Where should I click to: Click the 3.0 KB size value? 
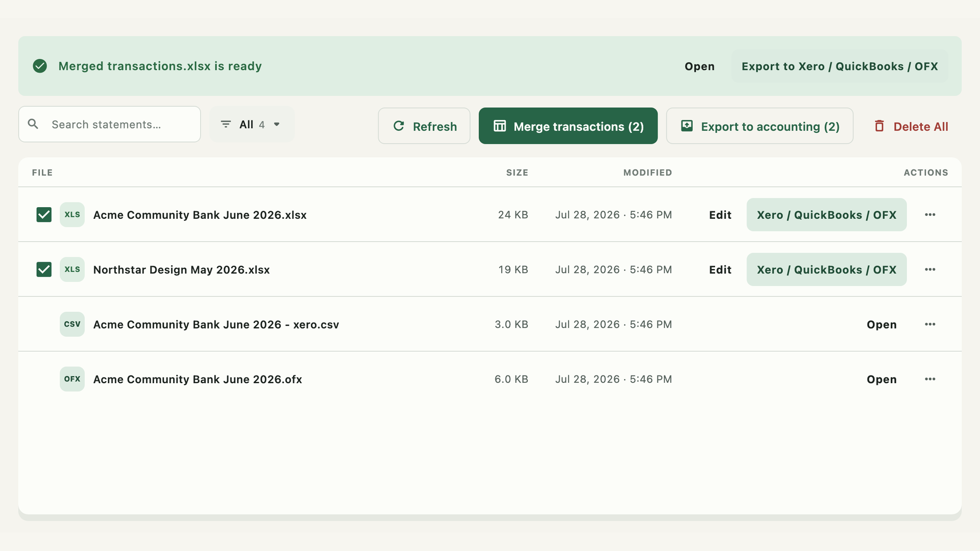[511, 324]
